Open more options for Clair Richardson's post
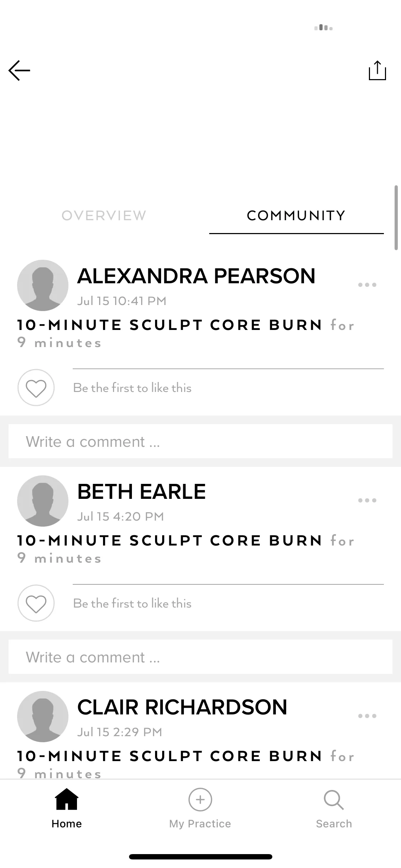This screenshot has height=868, width=401. pyautogui.click(x=367, y=716)
